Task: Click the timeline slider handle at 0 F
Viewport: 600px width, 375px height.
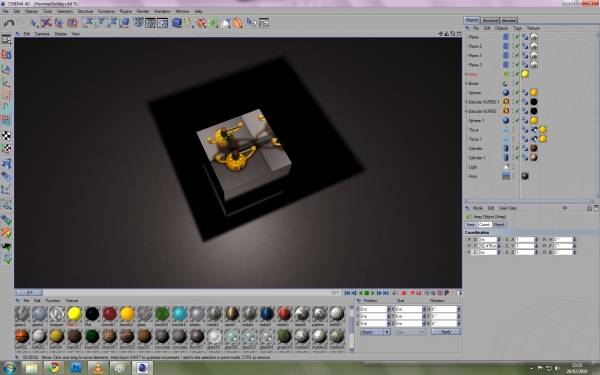Action: pyautogui.click(x=29, y=293)
